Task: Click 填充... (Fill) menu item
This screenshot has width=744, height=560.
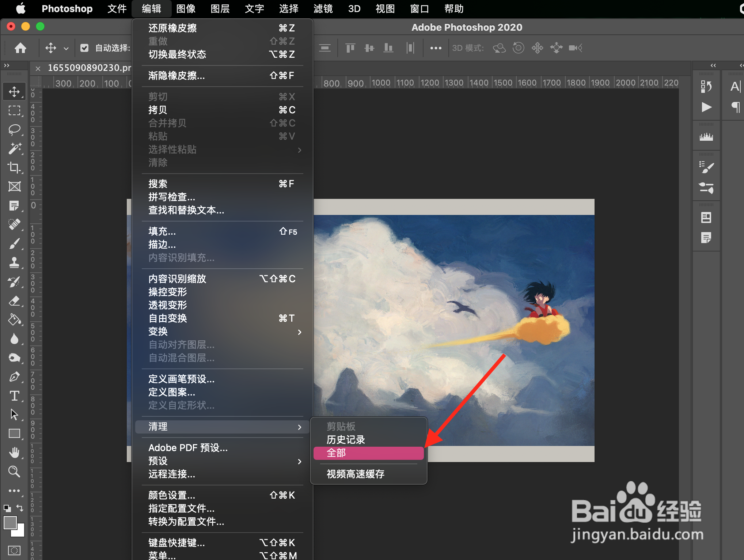Action: click(x=222, y=231)
